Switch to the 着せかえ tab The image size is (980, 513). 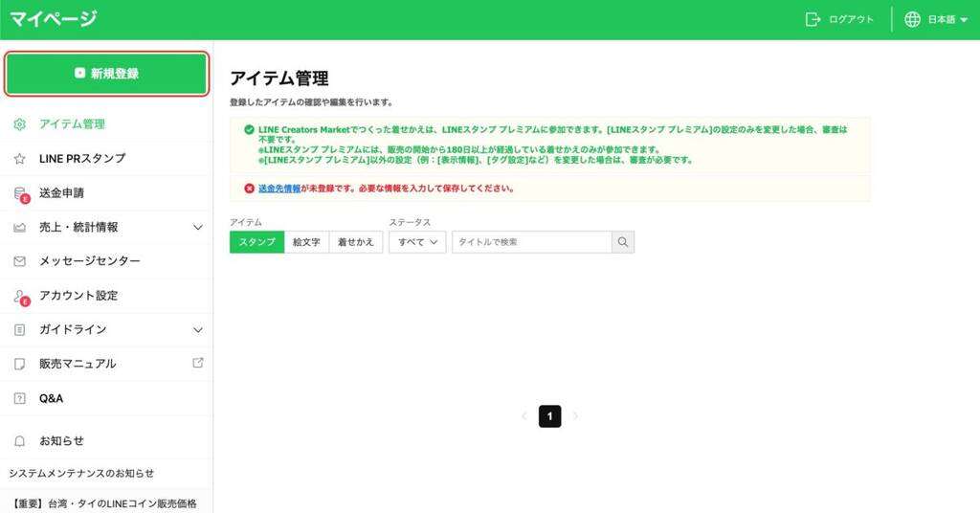[x=356, y=242]
